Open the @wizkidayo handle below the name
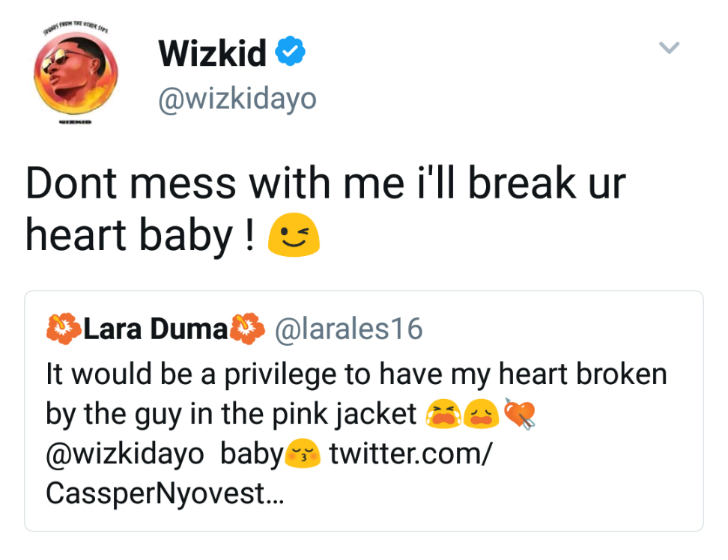The height and width of the screenshot is (560, 728). [237, 98]
